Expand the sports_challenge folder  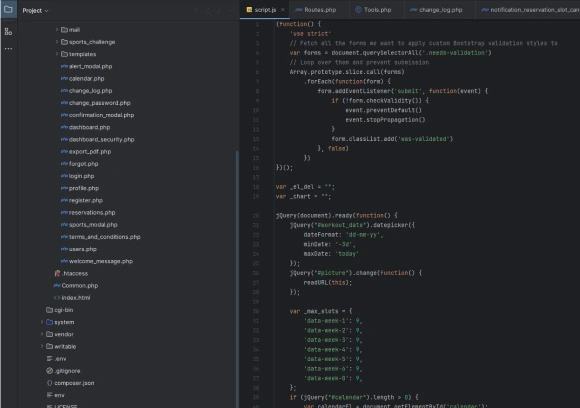57,42
